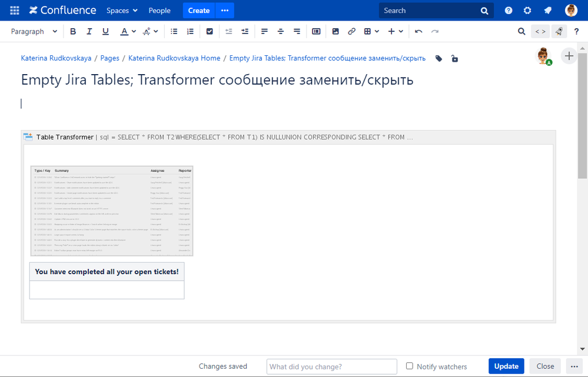Open Pages breadcrumb link
The height and width of the screenshot is (377, 588).
click(x=110, y=58)
